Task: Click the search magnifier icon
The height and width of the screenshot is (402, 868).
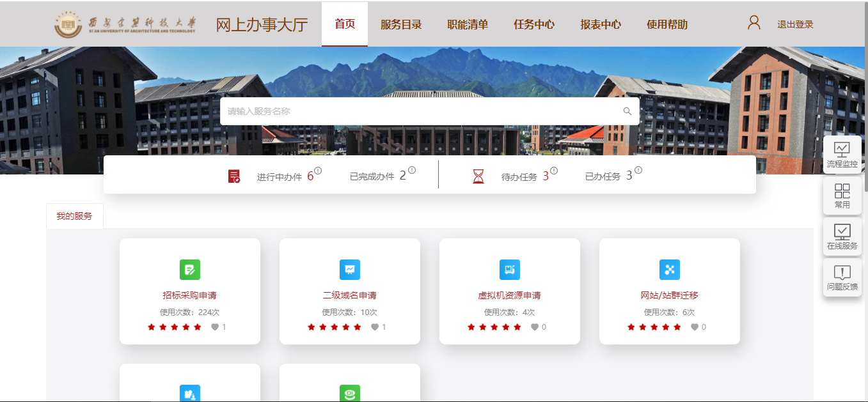Action: (x=627, y=111)
